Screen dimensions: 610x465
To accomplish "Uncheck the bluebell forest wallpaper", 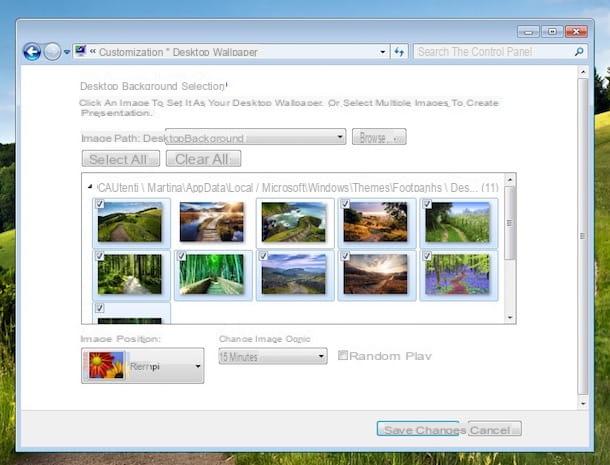I will 427,256.
